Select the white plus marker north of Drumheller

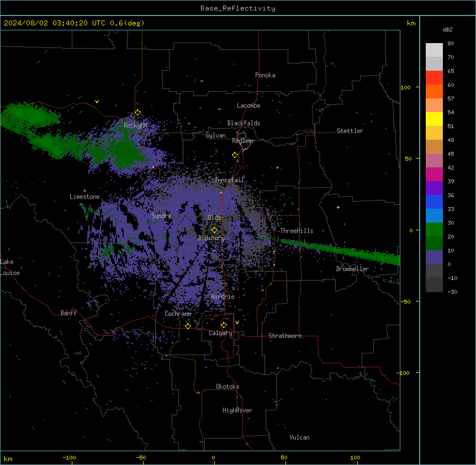pos(338,207)
